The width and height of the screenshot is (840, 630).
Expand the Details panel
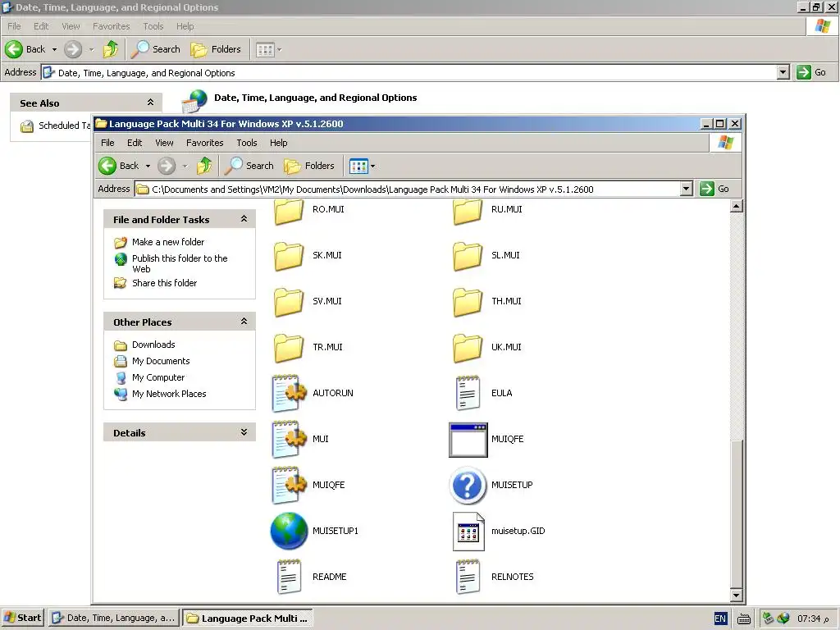click(x=244, y=432)
